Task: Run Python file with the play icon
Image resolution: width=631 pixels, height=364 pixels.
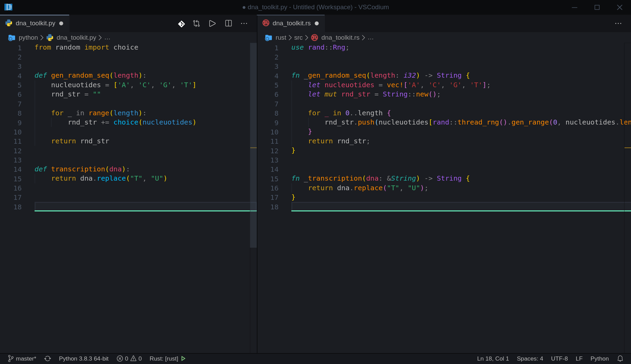Action: [212, 23]
